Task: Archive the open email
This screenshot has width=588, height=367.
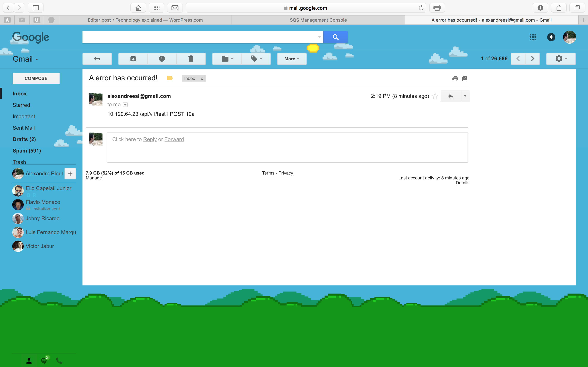Action: coord(133,59)
